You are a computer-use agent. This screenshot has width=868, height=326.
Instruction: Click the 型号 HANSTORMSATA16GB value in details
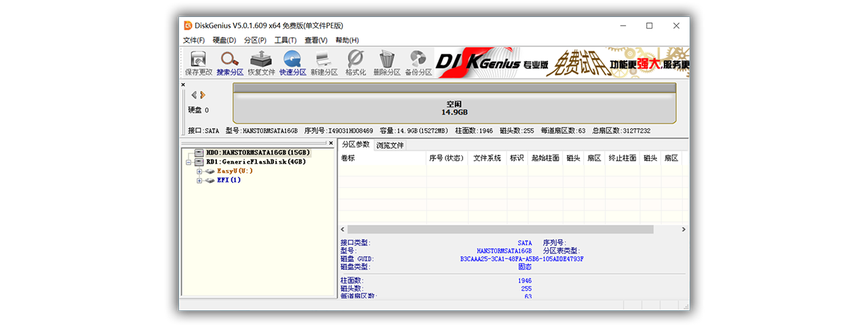tap(505, 251)
